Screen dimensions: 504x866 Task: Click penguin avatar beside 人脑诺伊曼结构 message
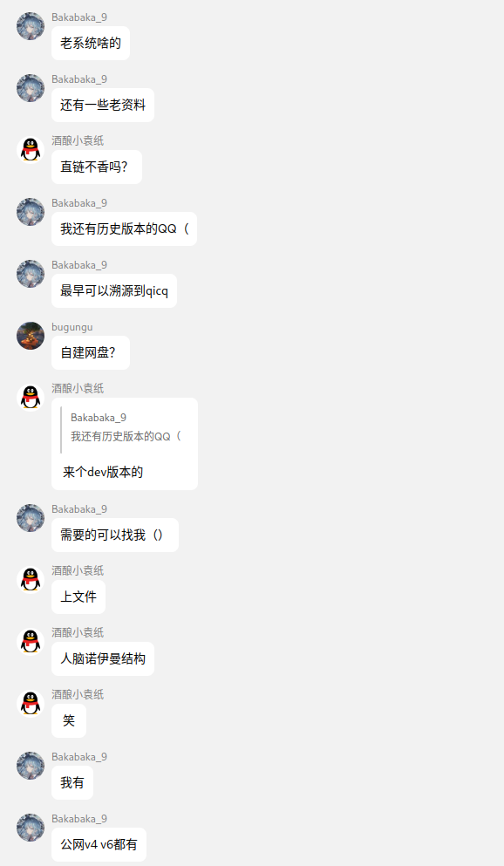[x=31, y=641]
